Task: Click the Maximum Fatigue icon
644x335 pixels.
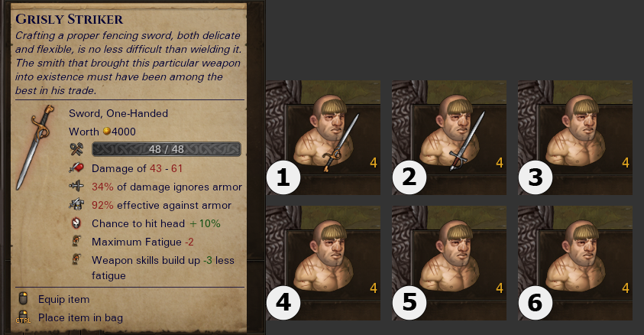Action: [x=76, y=241]
